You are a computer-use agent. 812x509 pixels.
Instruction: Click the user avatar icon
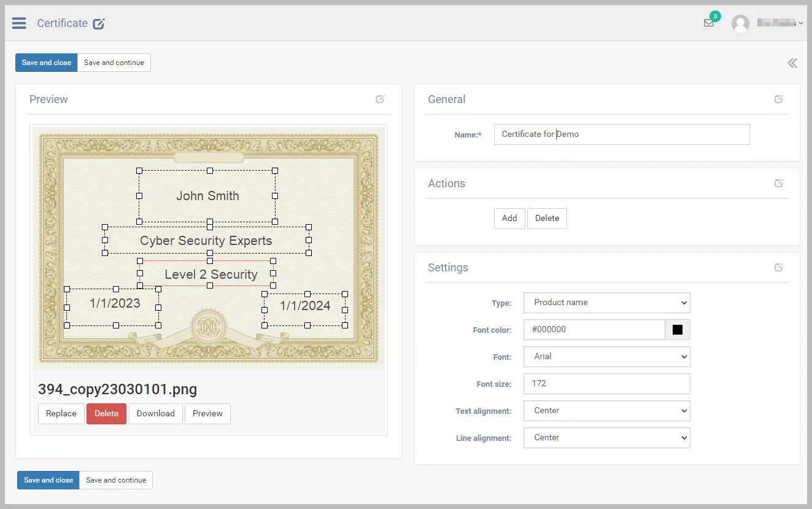pyautogui.click(x=740, y=23)
